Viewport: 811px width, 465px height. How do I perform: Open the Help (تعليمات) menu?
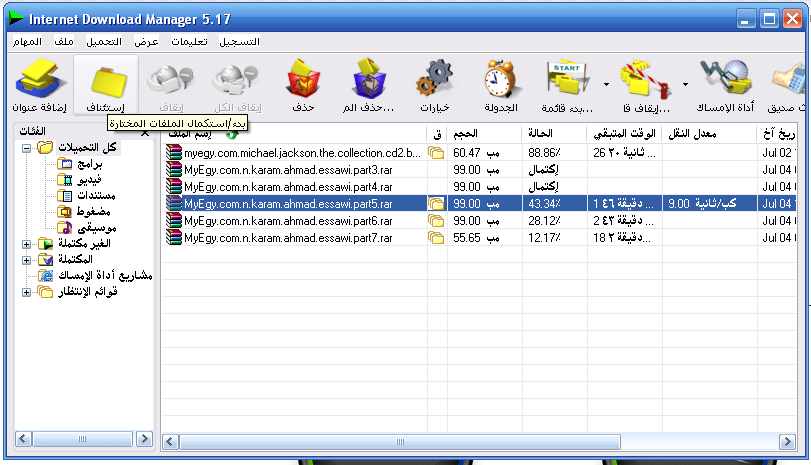pyautogui.click(x=189, y=41)
